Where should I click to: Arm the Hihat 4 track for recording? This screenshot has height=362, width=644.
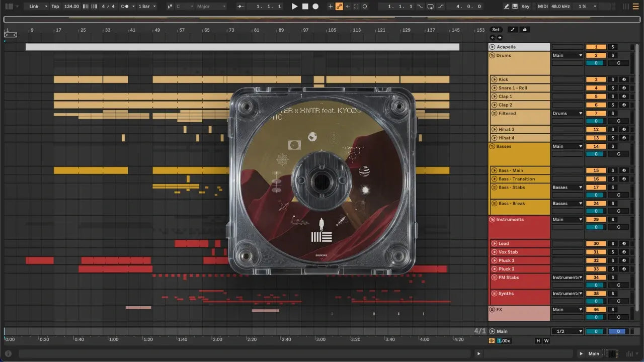click(624, 138)
